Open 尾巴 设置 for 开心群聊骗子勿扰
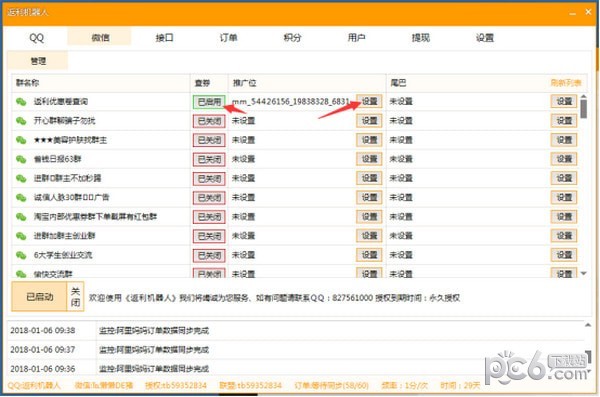The image size is (600, 397). click(x=564, y=121)
